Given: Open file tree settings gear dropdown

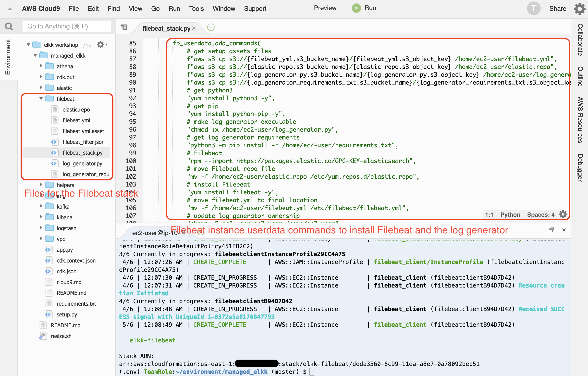Looking at the screenshot, I should point(102,45).
